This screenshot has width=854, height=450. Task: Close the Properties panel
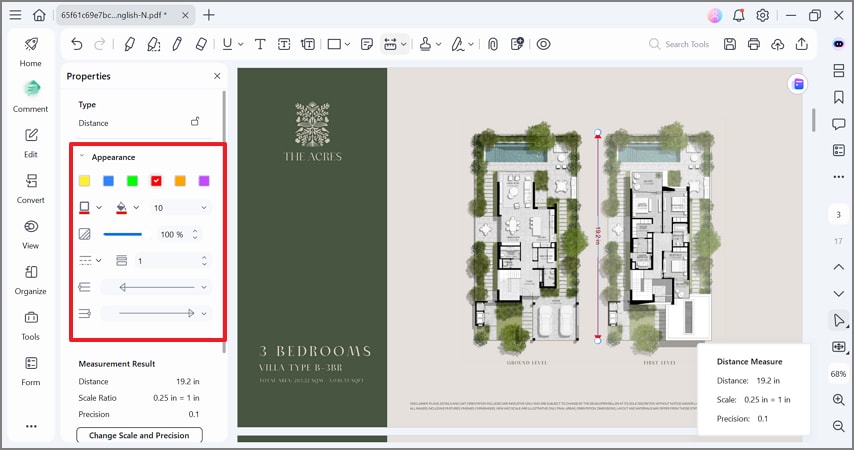coord(217,76)
